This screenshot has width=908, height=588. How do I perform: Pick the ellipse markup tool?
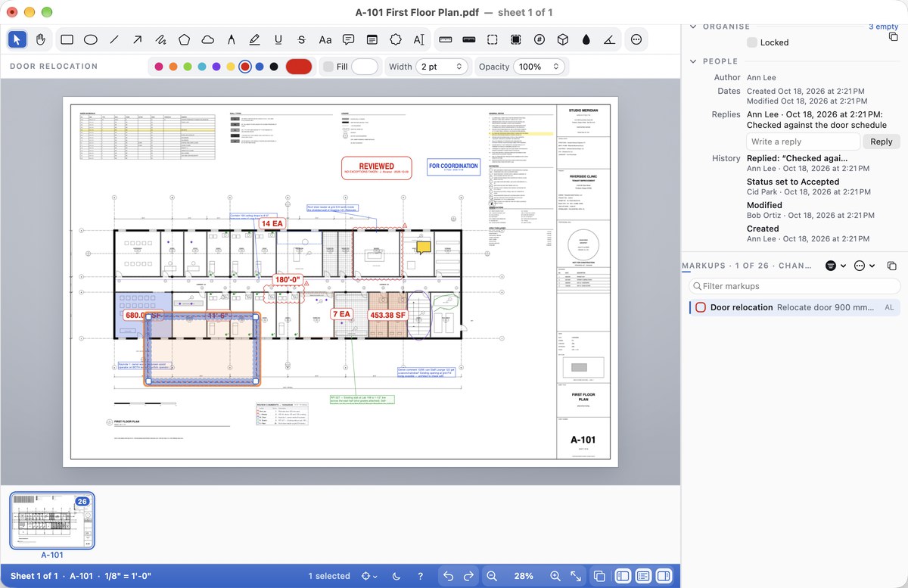[90, 39]
